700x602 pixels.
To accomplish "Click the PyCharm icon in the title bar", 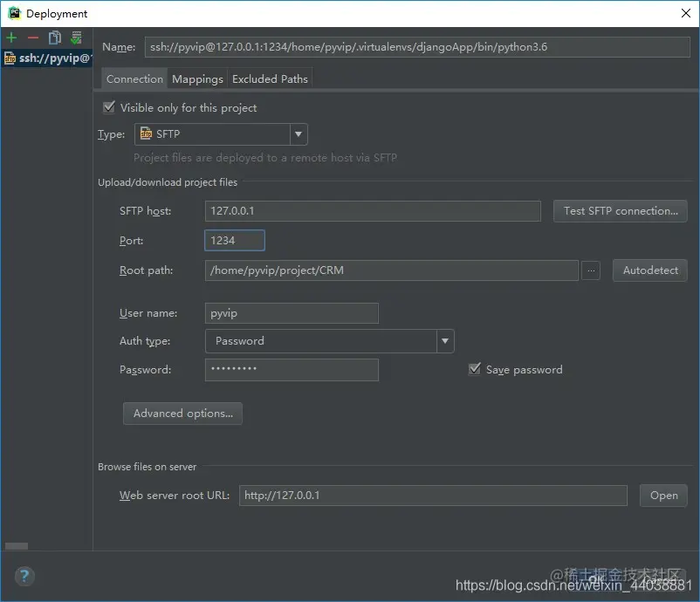I will click(x=15, y=13).
